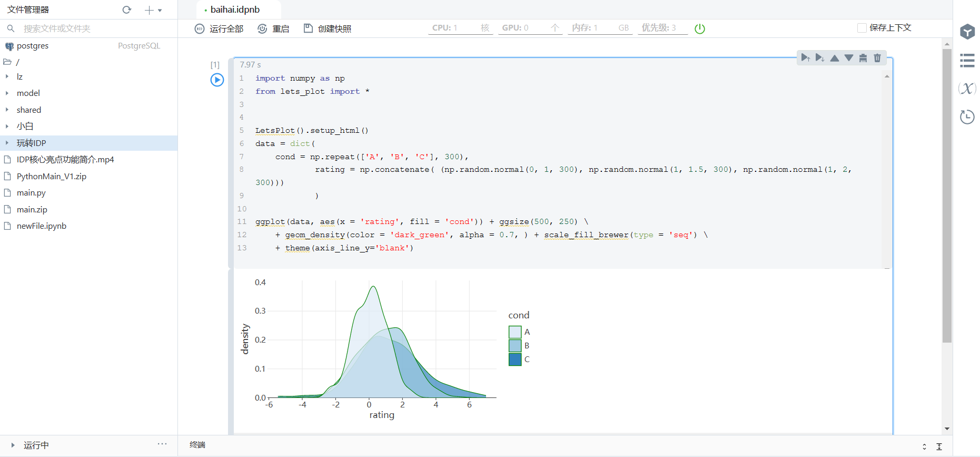Screen dimensions: 980x457
Task: Open the history clock icon in right sidebar
Action: (x=967, y=116)
